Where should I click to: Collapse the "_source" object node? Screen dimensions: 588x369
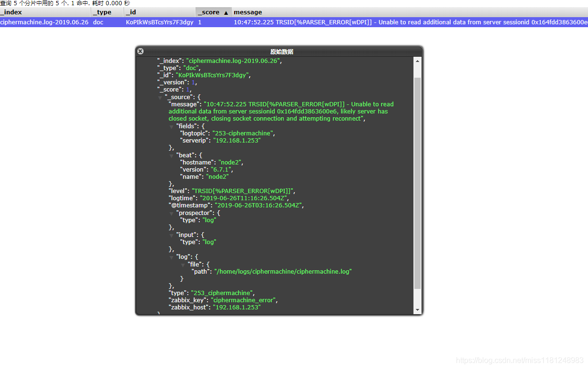pos(160,97)
